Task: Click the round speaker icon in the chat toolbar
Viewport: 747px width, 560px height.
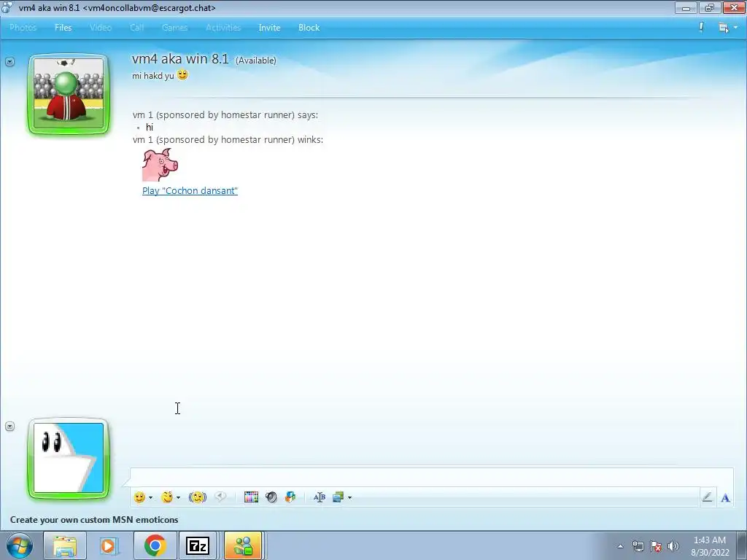Action: point(271,497)
